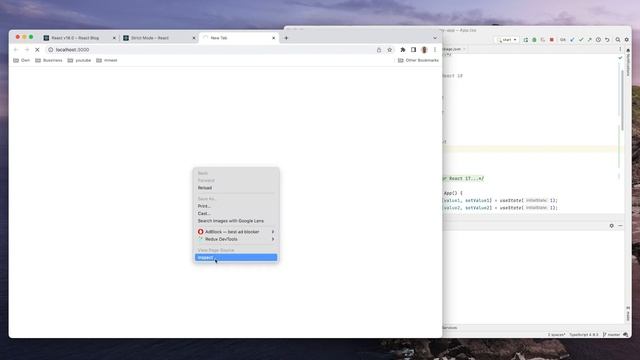This screenshot has width=640, height=360.
Task: Select Reload from the context menu
Action: click(x=236, y=188)
